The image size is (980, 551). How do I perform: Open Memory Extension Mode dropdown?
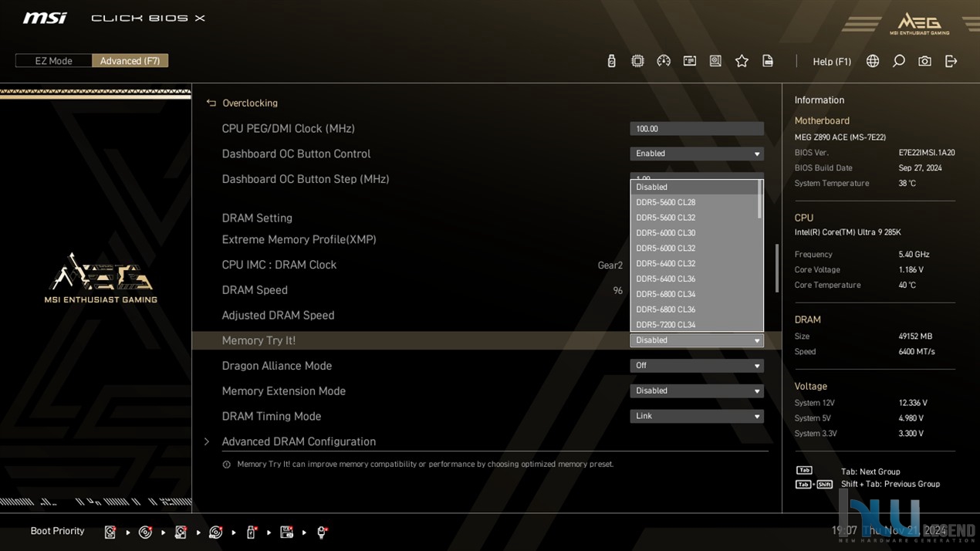pos(697,390)
